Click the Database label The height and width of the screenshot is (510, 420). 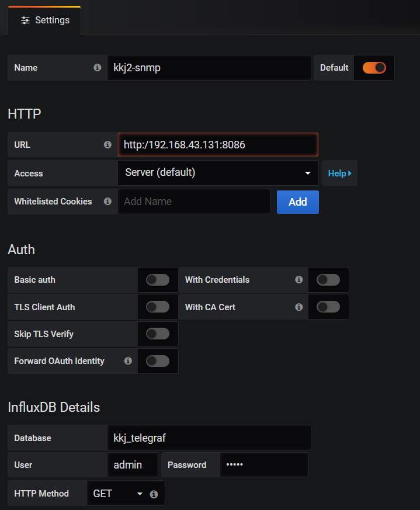[33, 438]
